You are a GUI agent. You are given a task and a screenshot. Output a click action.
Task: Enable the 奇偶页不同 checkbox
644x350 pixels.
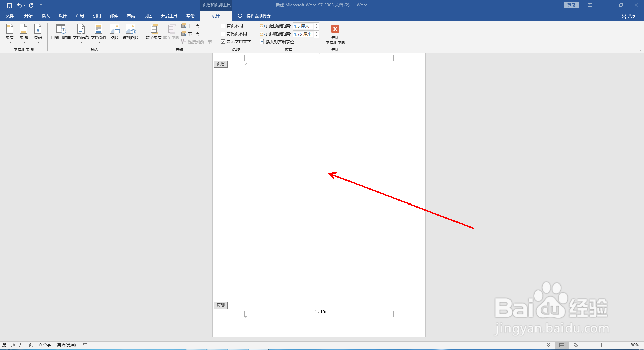click(x=223, y=34)
